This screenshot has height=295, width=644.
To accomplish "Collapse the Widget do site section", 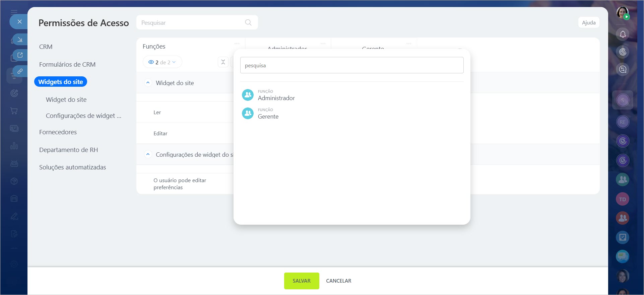I will 148,83.
